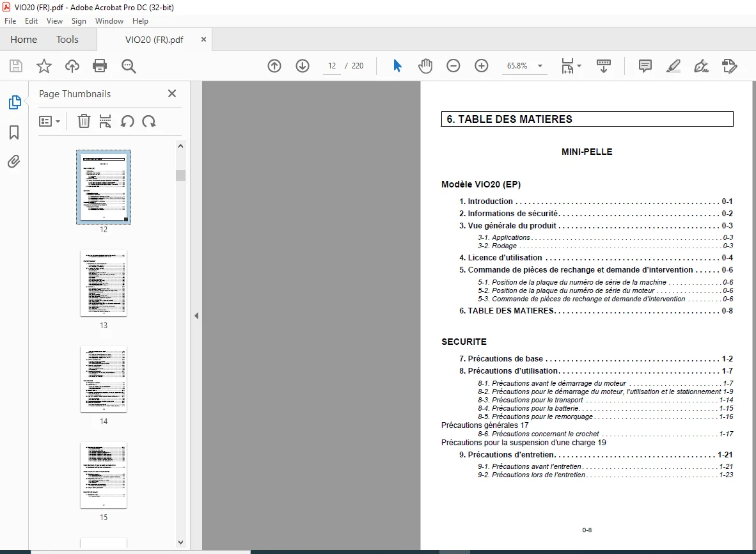Go to next page arrow
This screenshot has height=554, width=756.
pyautogui.click(x=303, y=66)
